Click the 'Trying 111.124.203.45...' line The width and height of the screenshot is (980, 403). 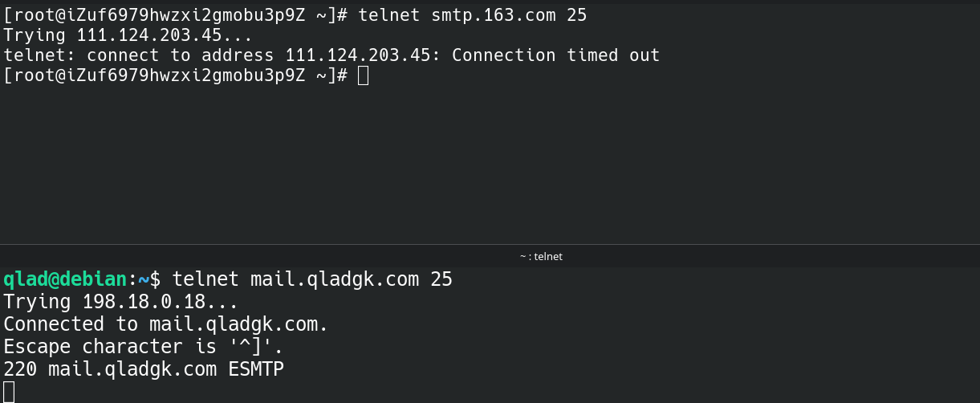click(128, 35)
